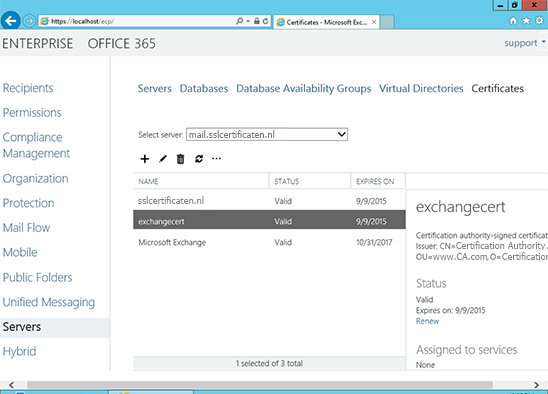Sort by the NAME column header
Viewport: 548px width, 394px height.
tap(201, 181)
